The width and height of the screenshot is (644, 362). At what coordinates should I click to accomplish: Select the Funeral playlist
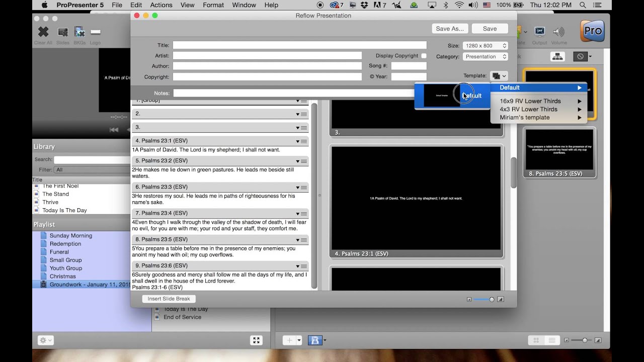pos(59,252)
